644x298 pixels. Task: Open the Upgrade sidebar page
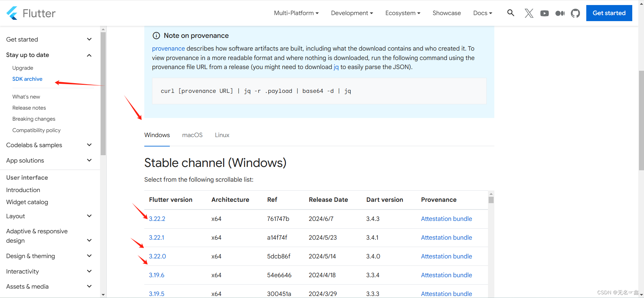click(23, 68)
